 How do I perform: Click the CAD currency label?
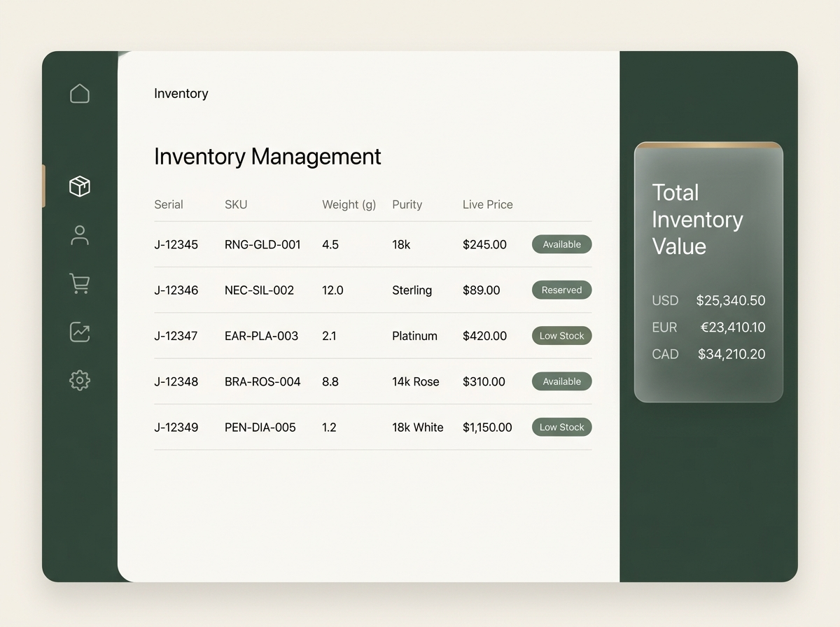(x=665, y=354)
